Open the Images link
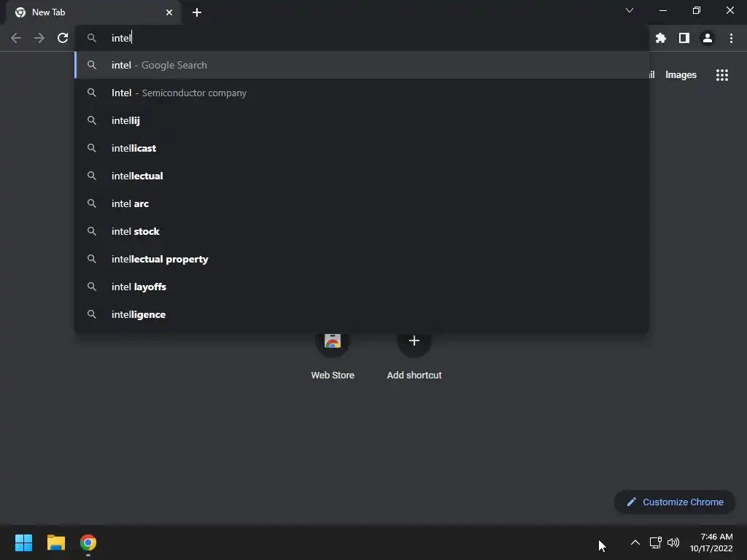Screen dimensions: 747x560 click(x=681, y=75)
